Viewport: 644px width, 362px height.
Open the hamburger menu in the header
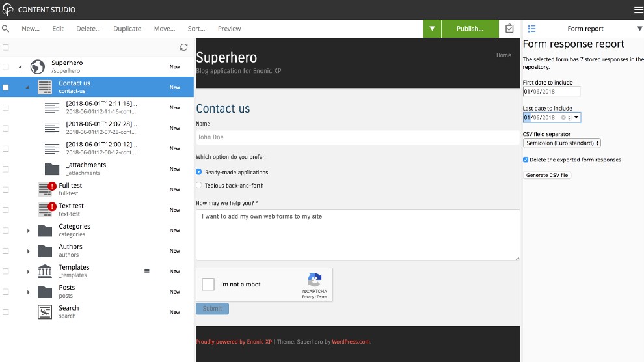[639, 10]
